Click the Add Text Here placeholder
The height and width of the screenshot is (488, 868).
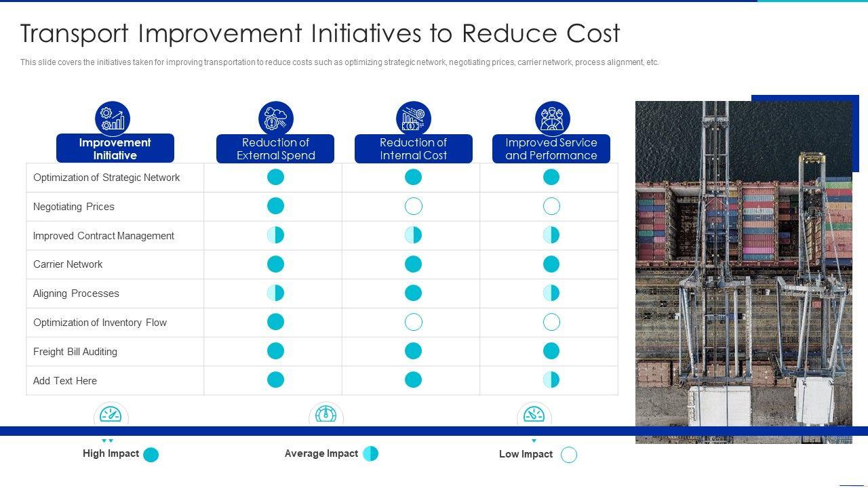click(x=65, y=381)
